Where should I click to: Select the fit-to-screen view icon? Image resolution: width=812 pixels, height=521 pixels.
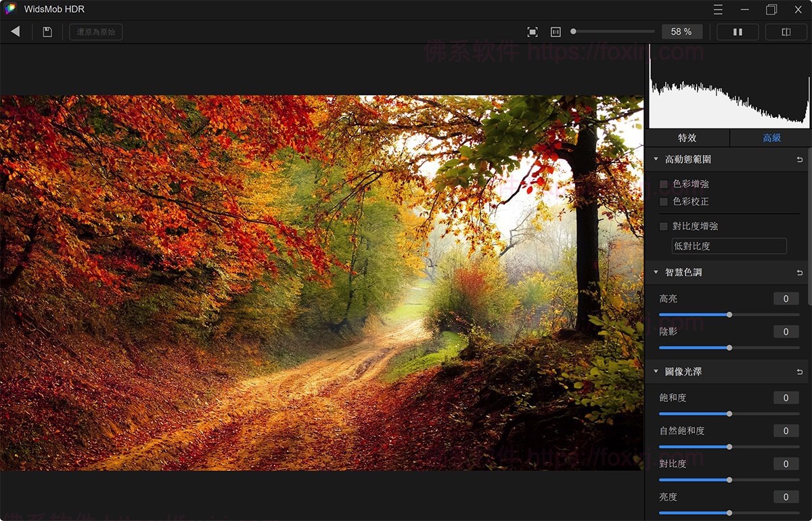click(532, 31)
